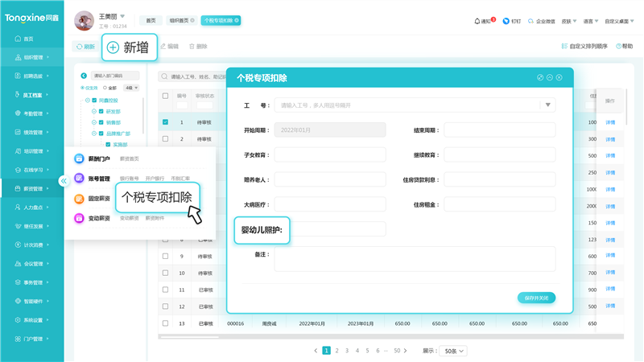The height and width of the screenshot is (362, 644).
Task: Open 组织管理 in the left sidebar
Action: tap(32, 57)
